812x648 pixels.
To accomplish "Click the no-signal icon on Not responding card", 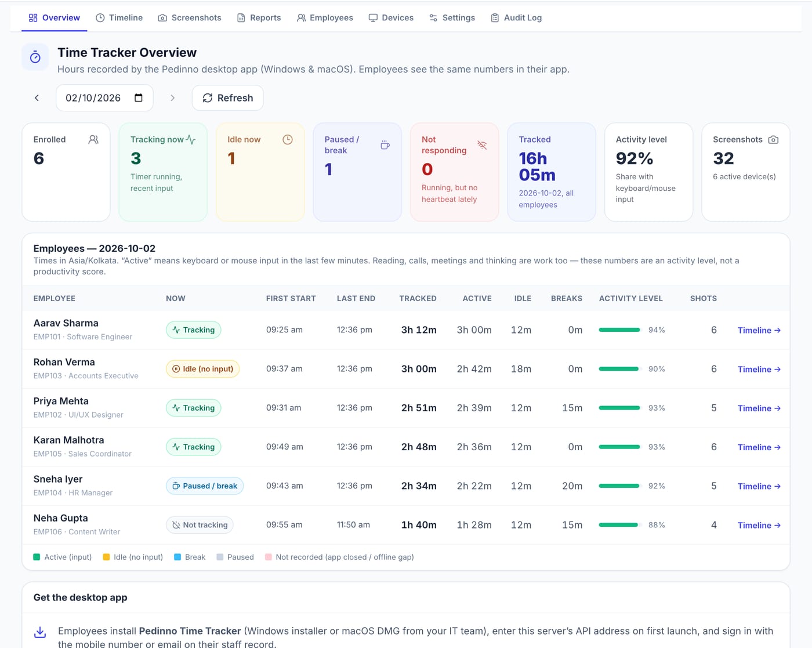I will [482, 145].
